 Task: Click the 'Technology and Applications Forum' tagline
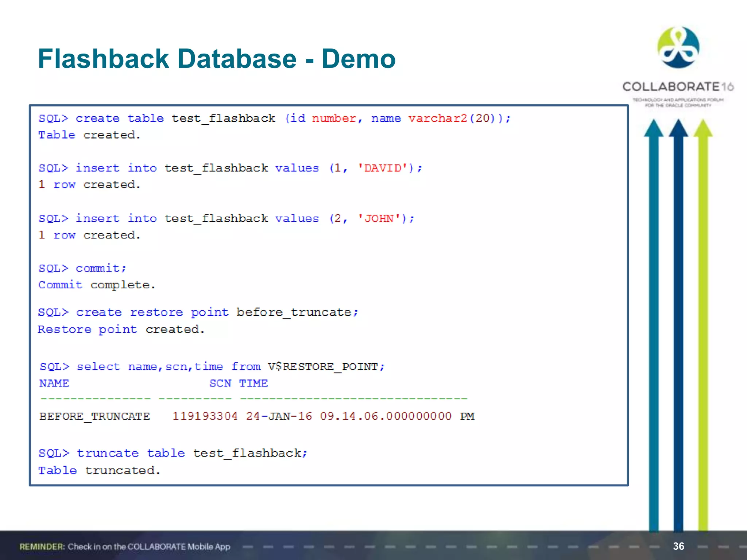(678, 102)
